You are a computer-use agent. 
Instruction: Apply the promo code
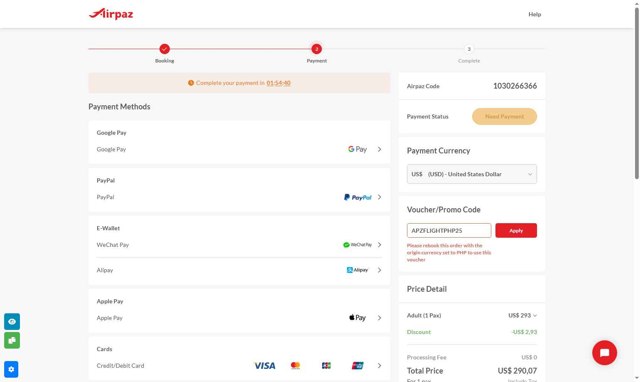pyautogui.click(x=516, y=231)
